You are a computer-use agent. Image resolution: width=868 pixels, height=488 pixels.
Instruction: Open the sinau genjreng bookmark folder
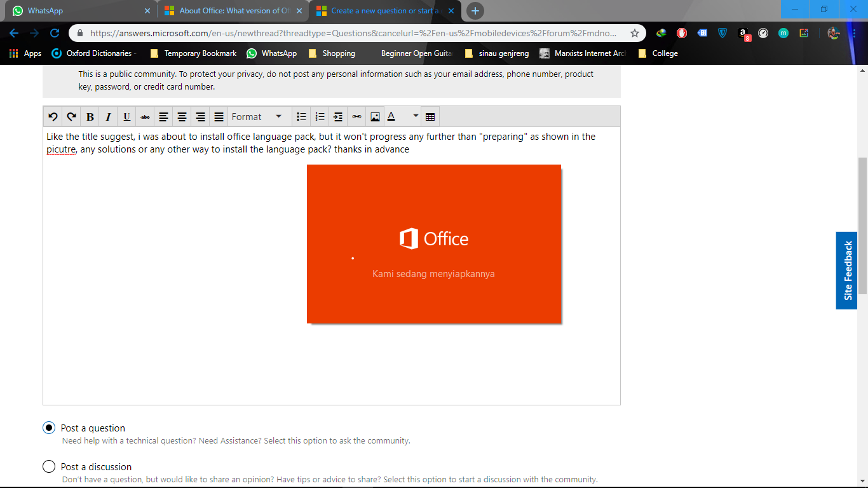tap(497, 53)
